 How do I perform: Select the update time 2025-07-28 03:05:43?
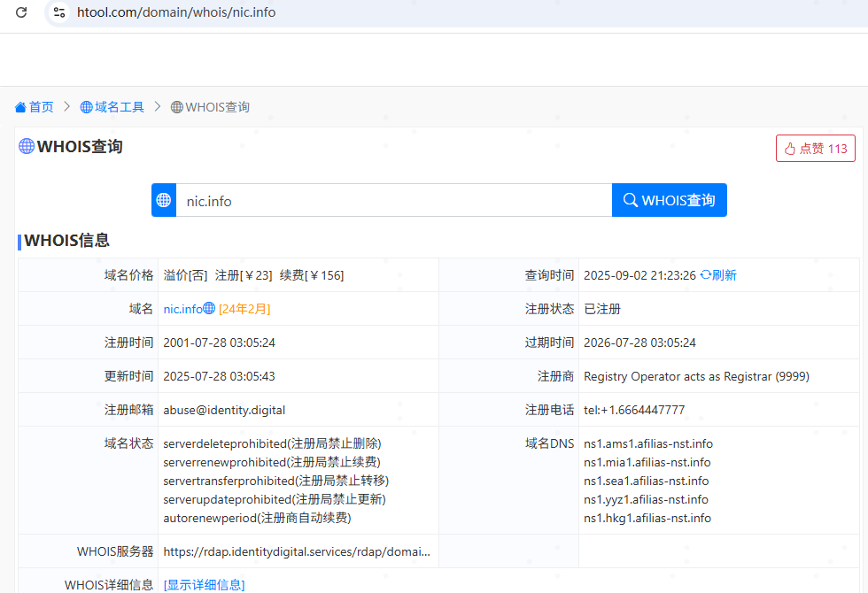coord(220,376)
